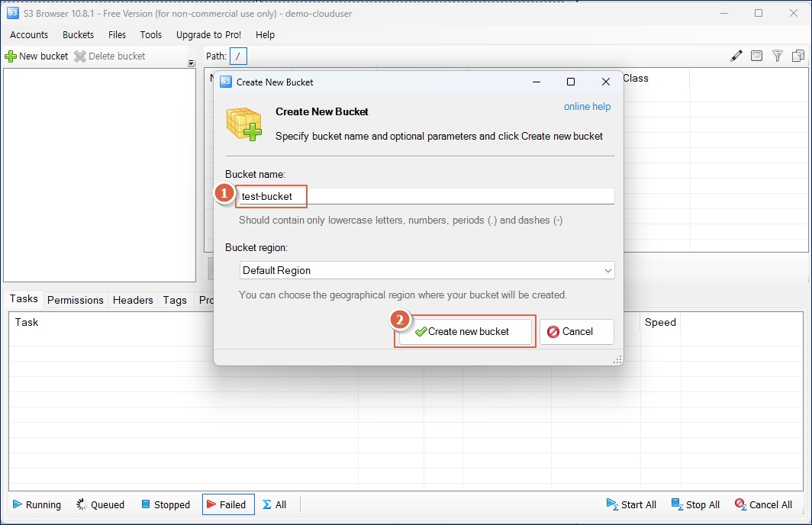Screen dimensions: 812x525
Task: Show All tasks filter
Action: (274, 504)
